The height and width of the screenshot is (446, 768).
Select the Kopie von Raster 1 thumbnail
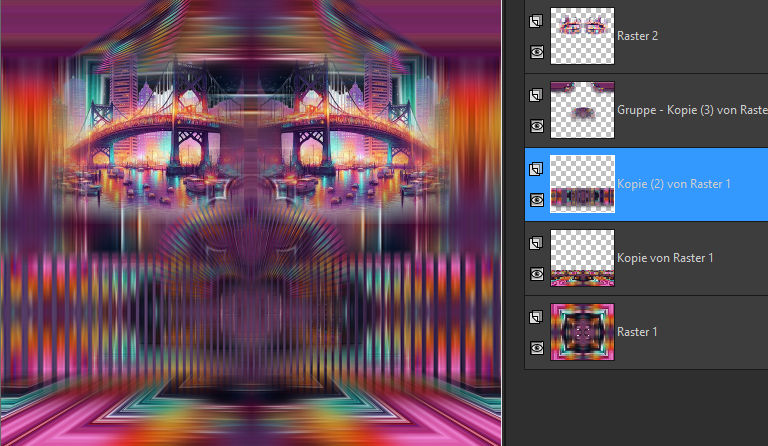tap(582, 258)
